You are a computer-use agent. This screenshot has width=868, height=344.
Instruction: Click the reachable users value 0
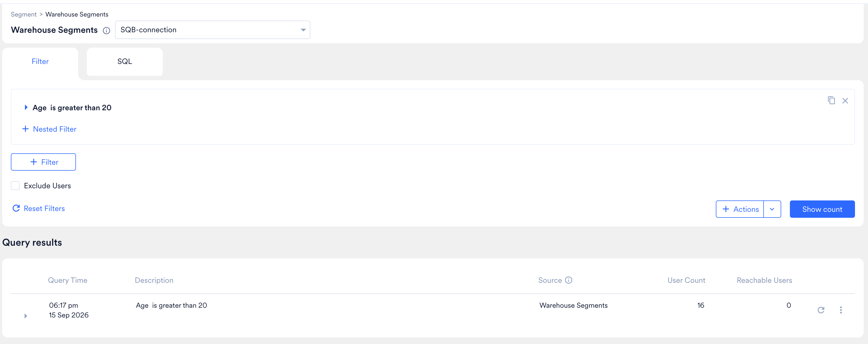tap(789, 305)
